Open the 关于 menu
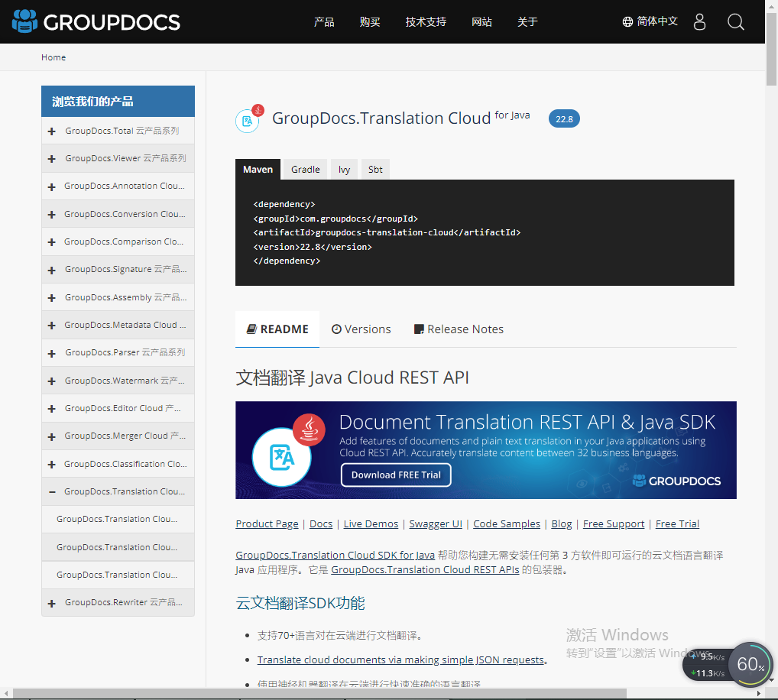 coord(527,22)
